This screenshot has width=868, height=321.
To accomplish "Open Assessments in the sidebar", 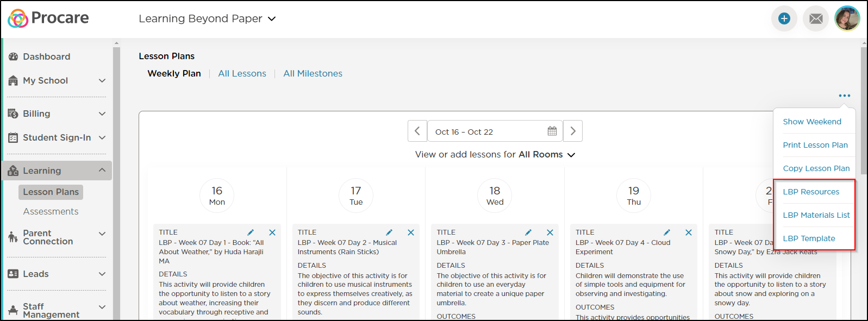I will click(x=51, y=211).
